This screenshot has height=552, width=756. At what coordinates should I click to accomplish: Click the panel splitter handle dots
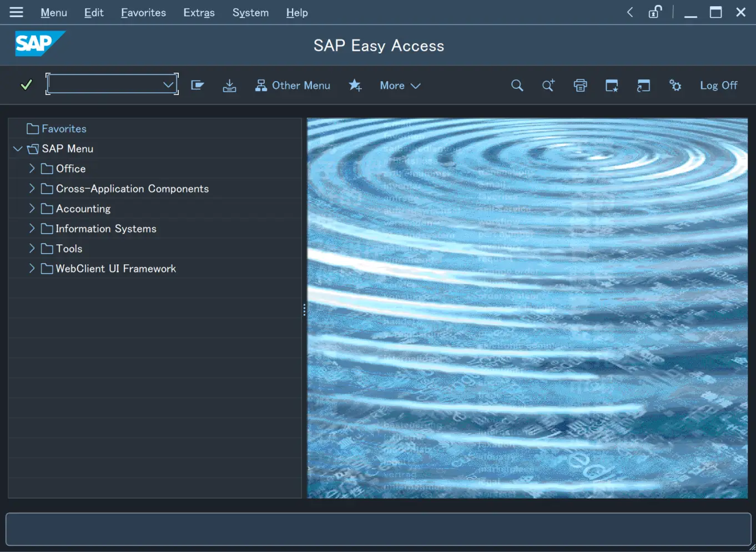pos(304,310)
